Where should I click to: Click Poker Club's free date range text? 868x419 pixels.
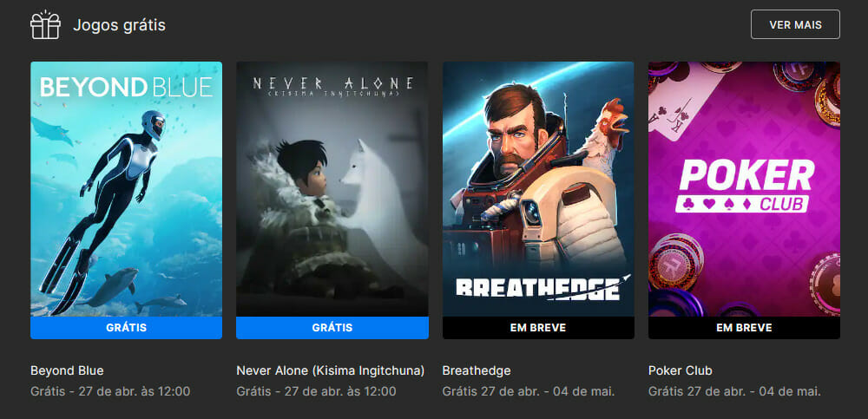(734, 391)
